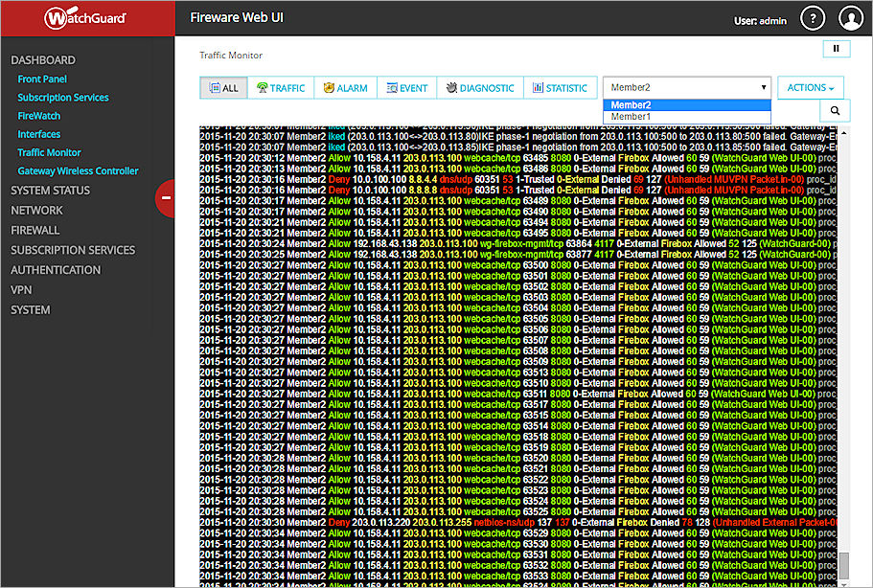873x588 pixels.
Task: Open Subscription Services dashboard link
Action: coord(63,98)
